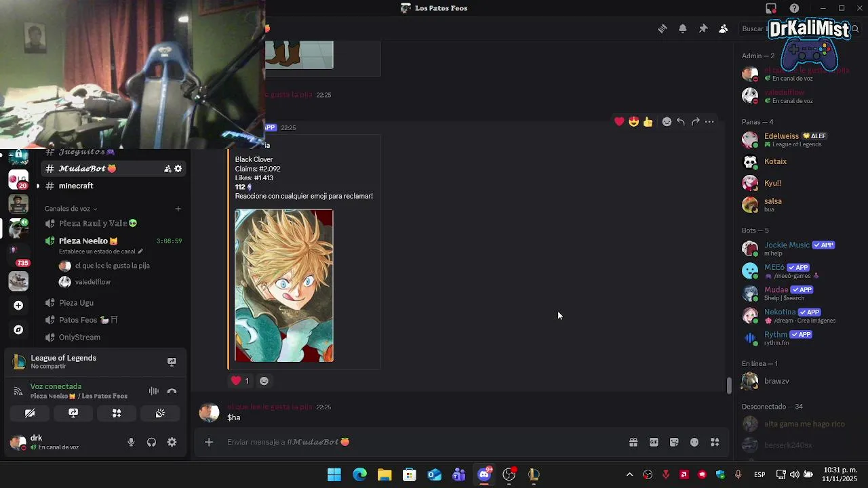Start an activity button in voice panel
The image size is (868, 488).
117,413
